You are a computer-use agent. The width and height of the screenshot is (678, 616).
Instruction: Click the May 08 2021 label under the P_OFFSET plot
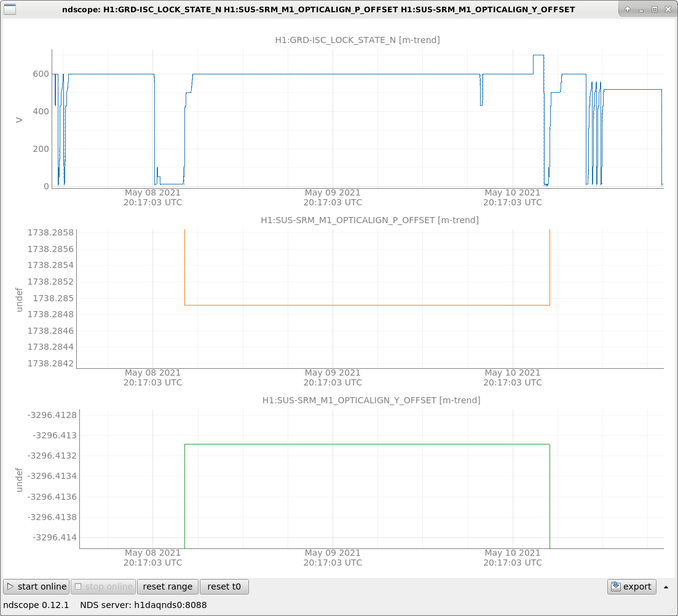[152, 377]
